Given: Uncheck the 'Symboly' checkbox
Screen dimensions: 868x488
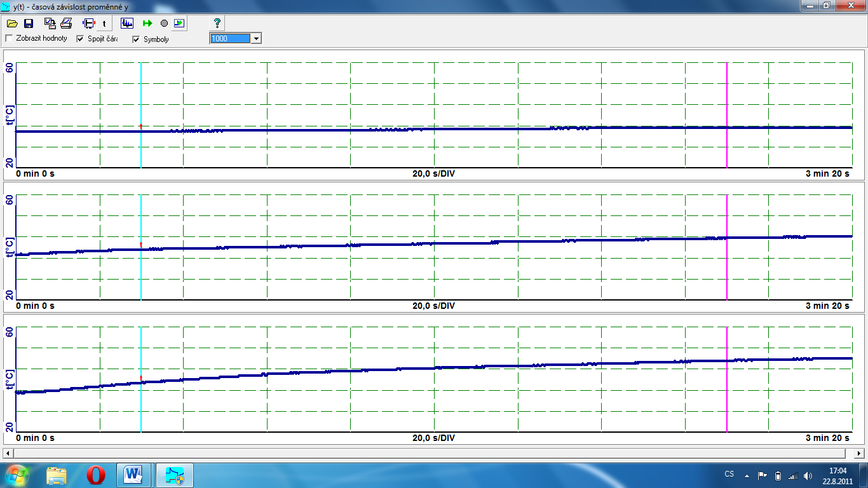Looking at the screenshot, I should pos(136,39).
